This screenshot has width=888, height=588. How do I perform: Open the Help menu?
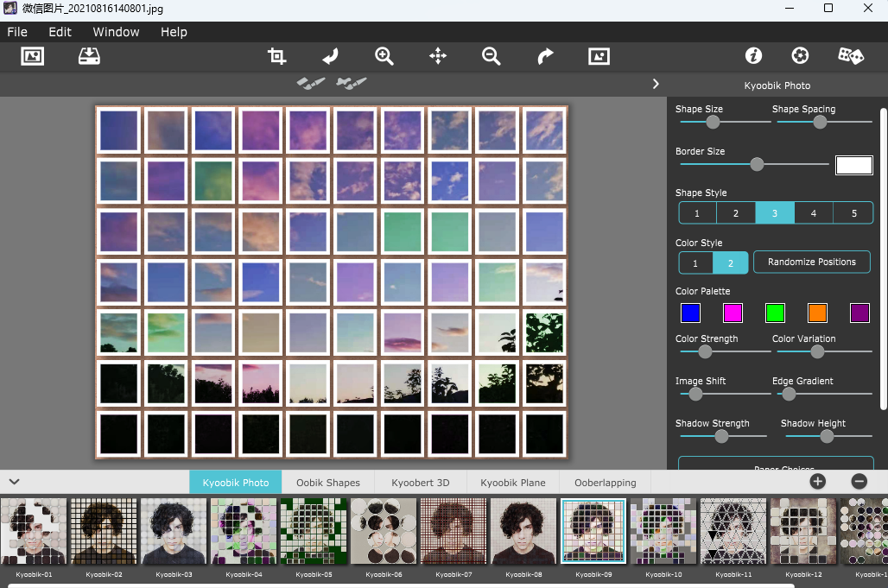174,32
